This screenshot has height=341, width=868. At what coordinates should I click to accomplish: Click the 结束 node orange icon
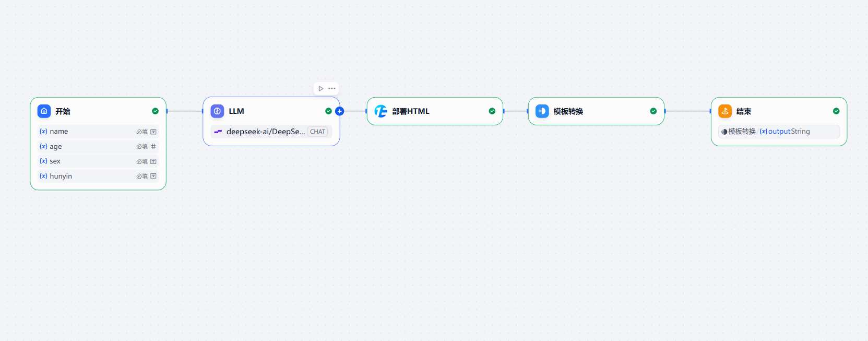point(725,111)
